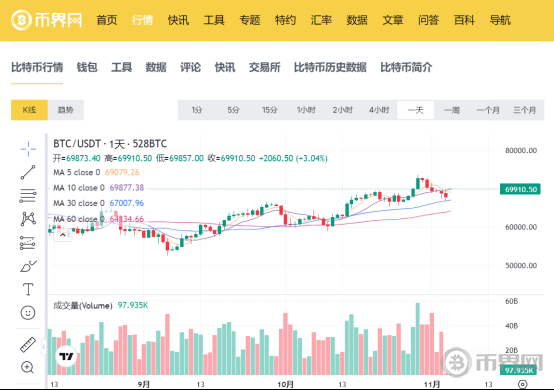Click the TradingView logo badge
Image resolution: width=554 pixels, height=390 pixels.
point(66,356)
